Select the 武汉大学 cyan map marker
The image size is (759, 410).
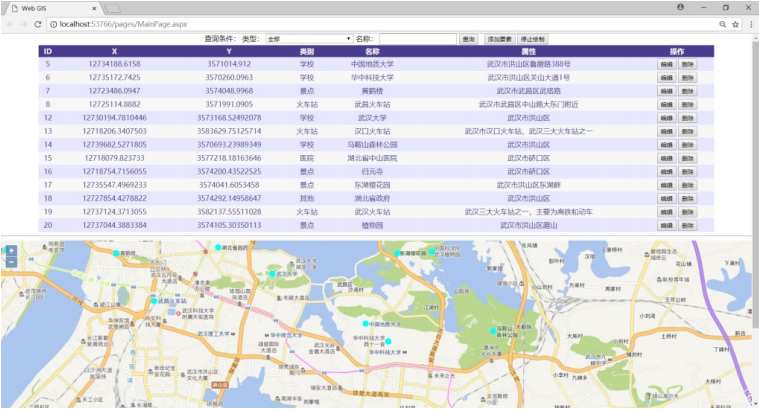point(273,274)
